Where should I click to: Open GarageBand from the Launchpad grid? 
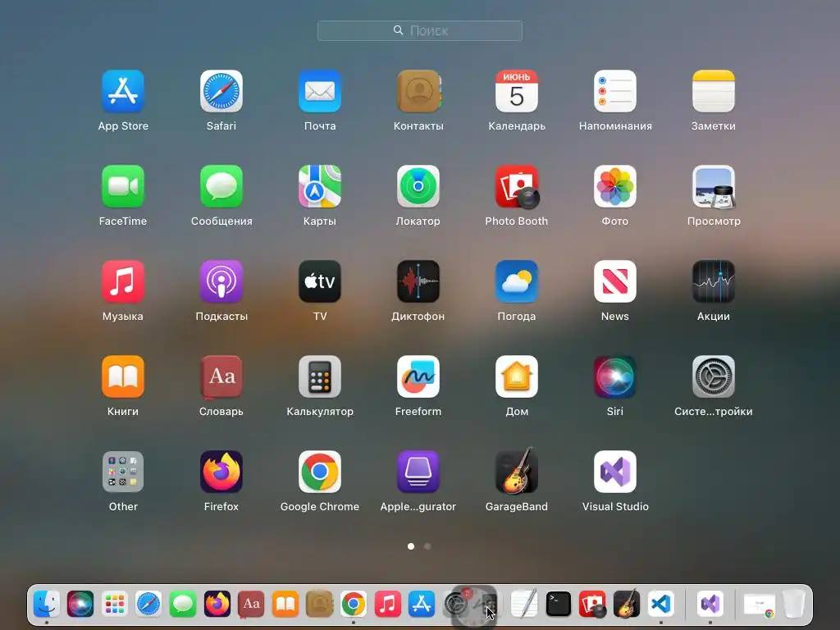click(x=517, y=471)
